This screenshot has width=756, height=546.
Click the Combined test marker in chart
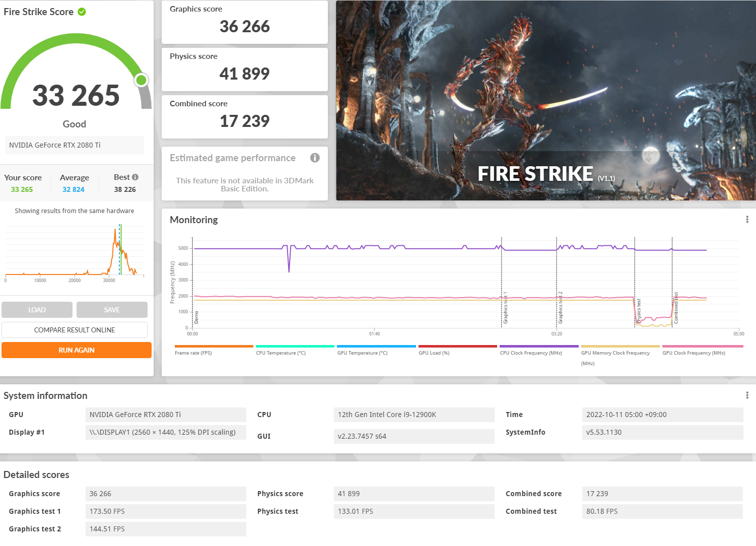(676, 308)
